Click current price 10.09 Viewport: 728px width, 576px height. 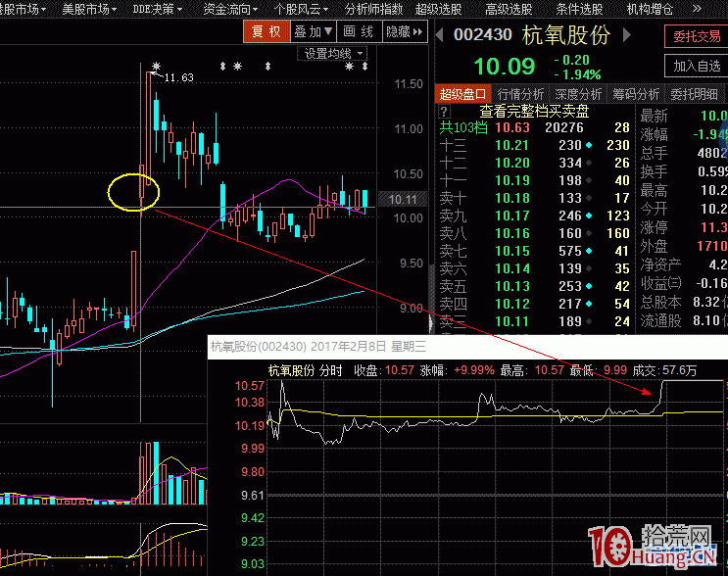pyautogui.click(x=505, y=67)
